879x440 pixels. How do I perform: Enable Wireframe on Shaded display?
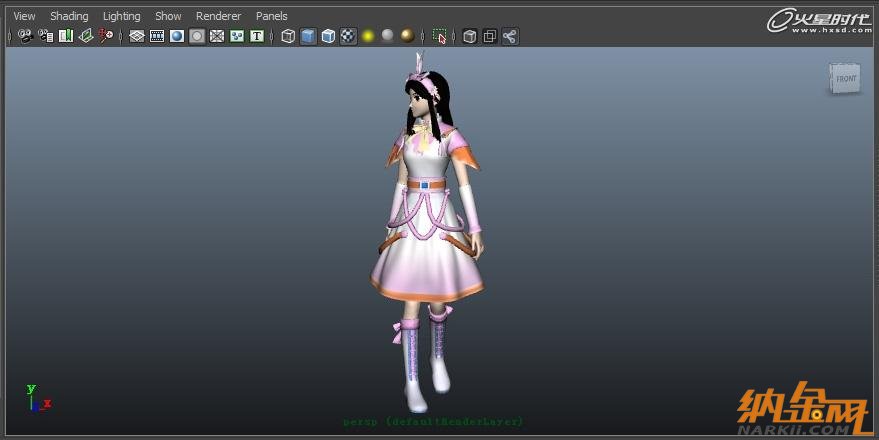329,36
